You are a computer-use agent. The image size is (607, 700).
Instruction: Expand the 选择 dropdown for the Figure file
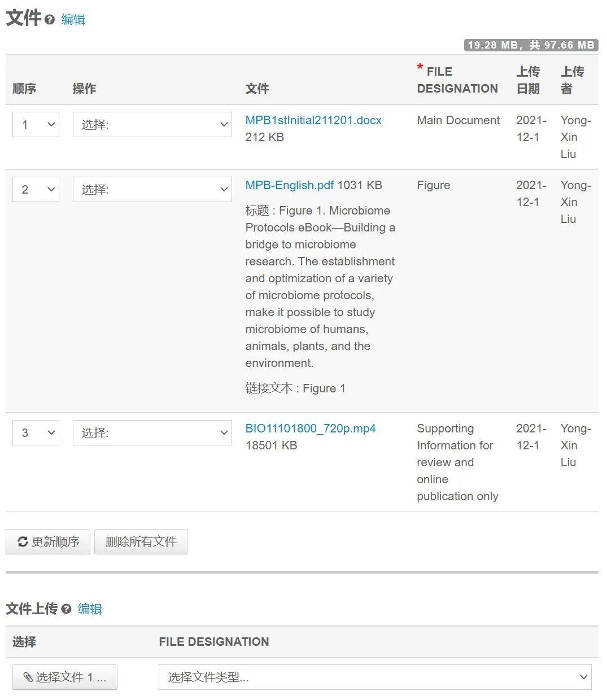click(x=152, y=189)
